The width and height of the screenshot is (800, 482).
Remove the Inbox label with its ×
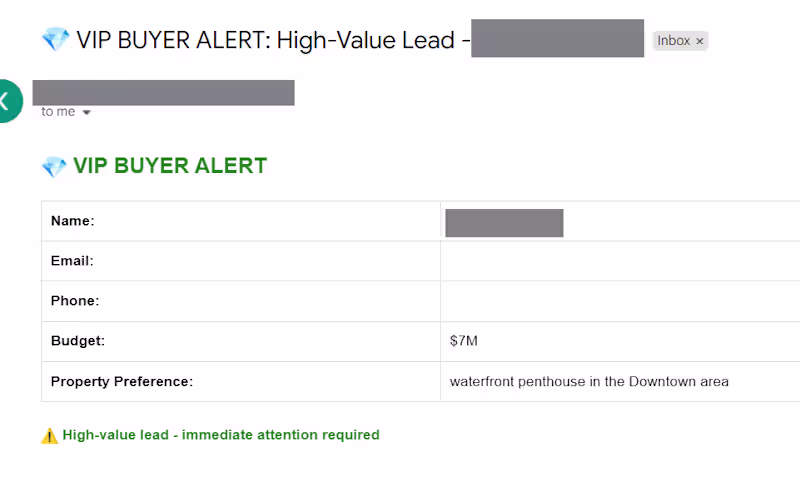(700, 41)
